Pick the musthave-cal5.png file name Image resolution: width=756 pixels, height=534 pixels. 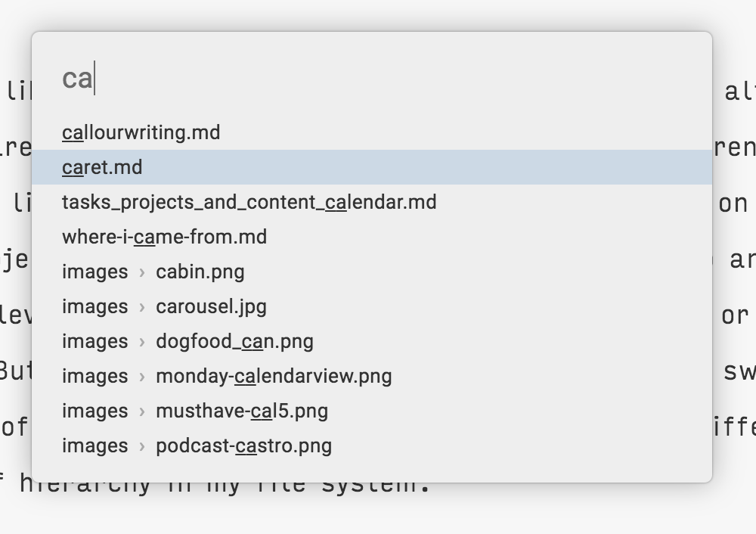[242, 411]
